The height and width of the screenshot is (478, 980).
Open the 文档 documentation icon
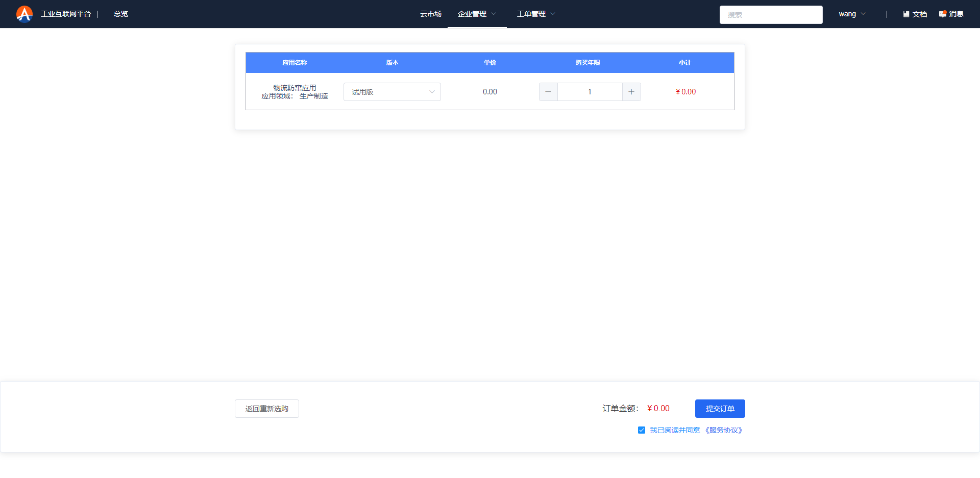click(x=906, y=14)
